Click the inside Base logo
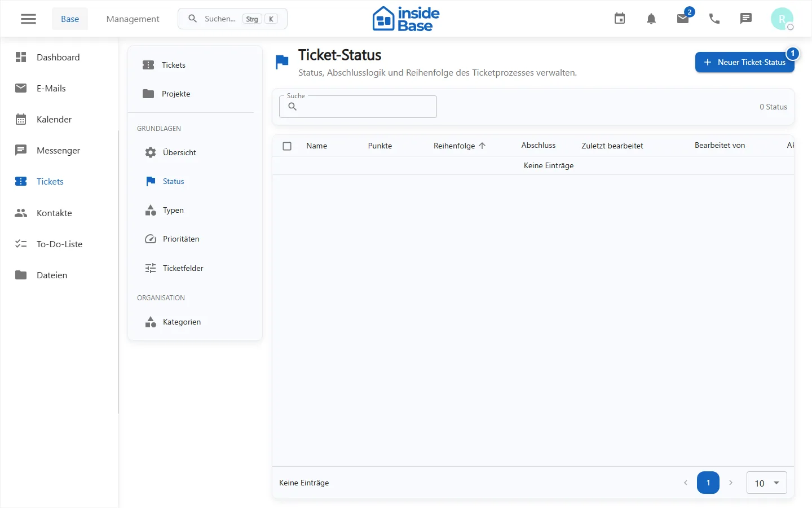The image size is (812, 508). point(406,19)
